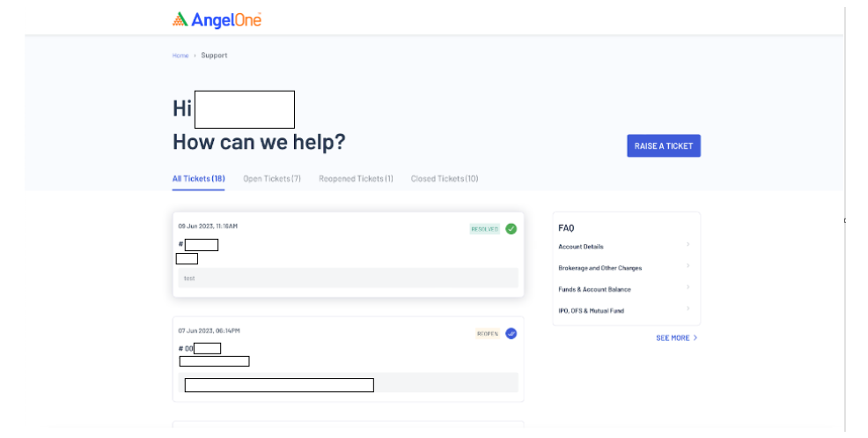Click the blue reopen status icon
This screenshot has height=438, width=868.
pos(511,334)
